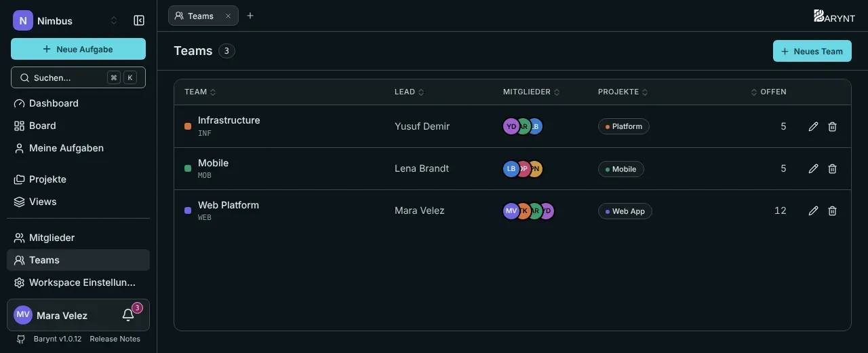Go to Mitglieder page
The height and width of the screenshot is (353, 868).
pyautogui.click(x=78, y=238)
